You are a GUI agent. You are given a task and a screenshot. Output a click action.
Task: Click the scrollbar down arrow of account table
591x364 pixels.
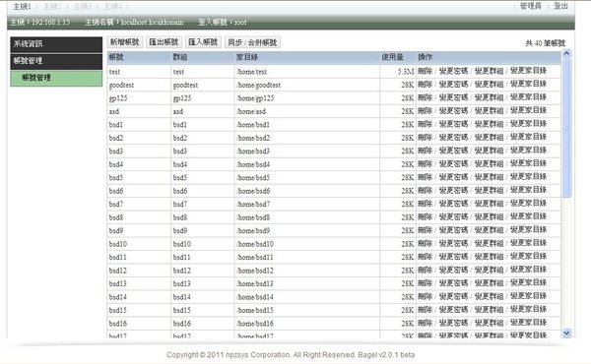pyautogui.click(x=566, y=334)
